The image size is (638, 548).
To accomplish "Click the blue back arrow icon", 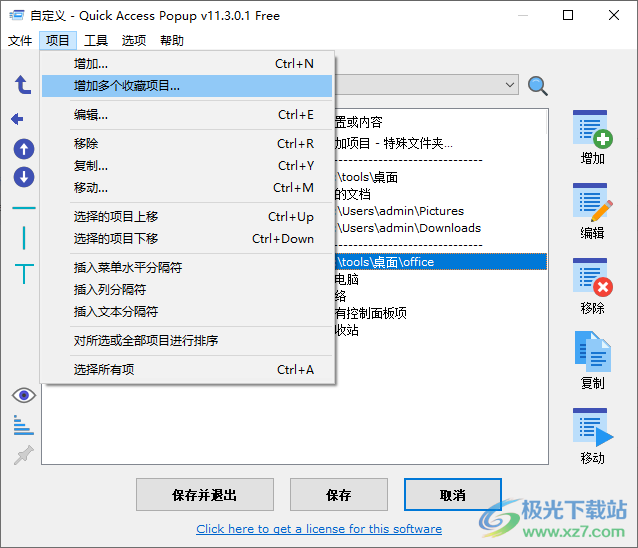I will pyautogui.click(x=17, y=119).
